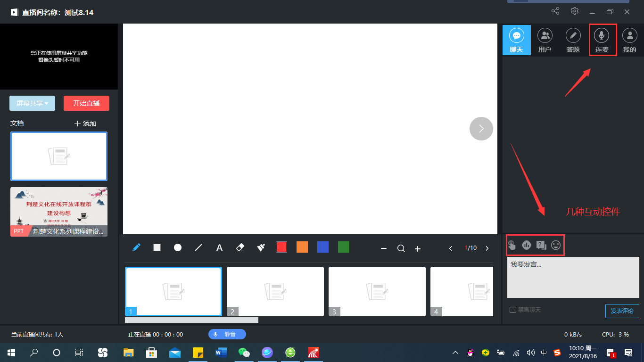
Task: Expand the 屏幕共享 dropdown
Action: 32,103
